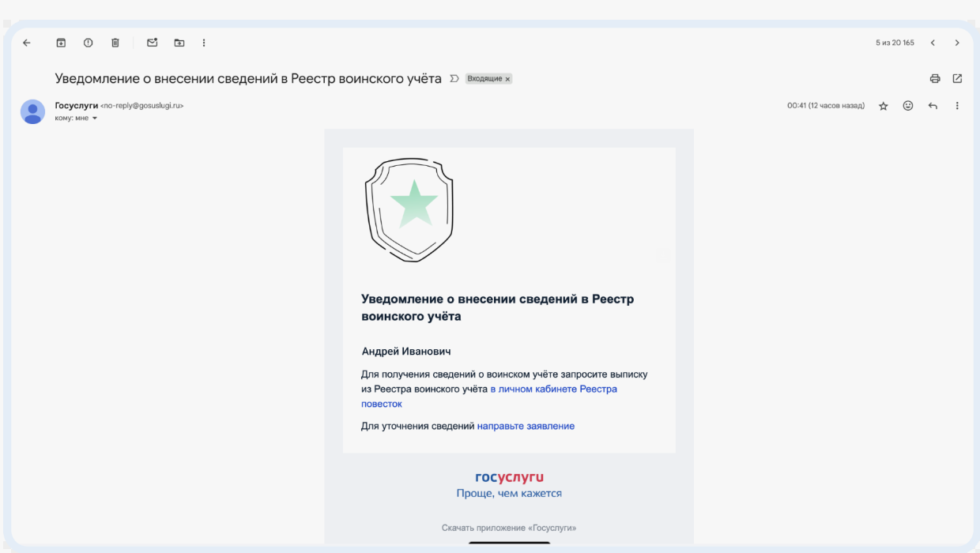Expand recipient details next to 'кому: мне'

(95, 118)
